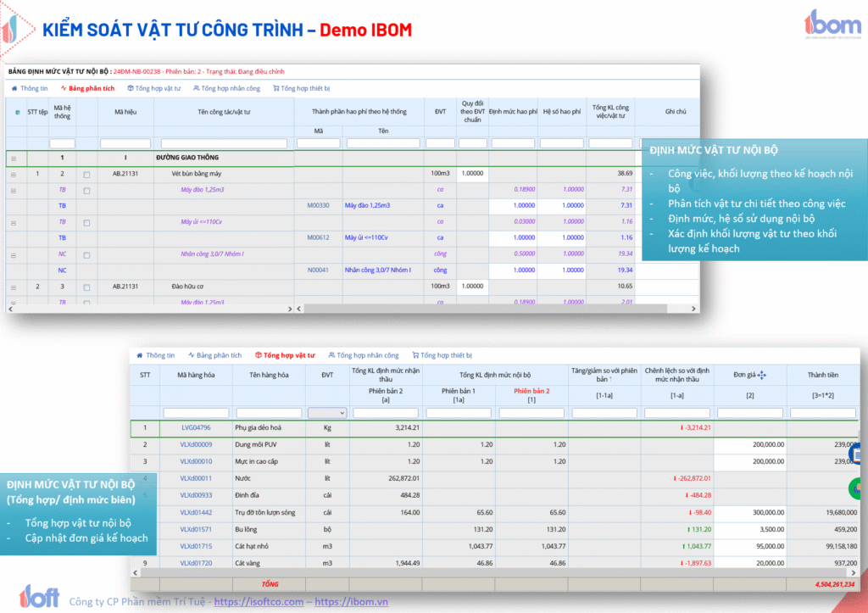Click the Tên công tác/vật tư filter field
The height and width of the screenshot is (613, 868).
pyautogui.click(x=226, y=143)
